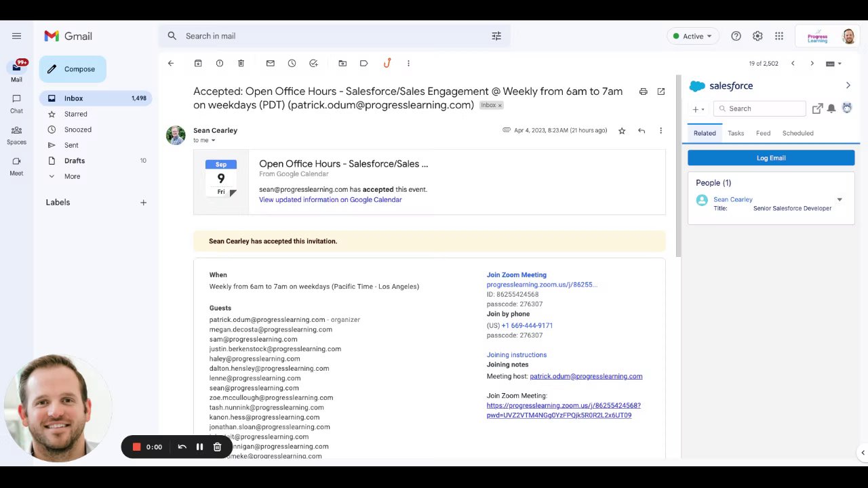Click Salesforce search field
868x488 pixels.
(x=759, y=108)
